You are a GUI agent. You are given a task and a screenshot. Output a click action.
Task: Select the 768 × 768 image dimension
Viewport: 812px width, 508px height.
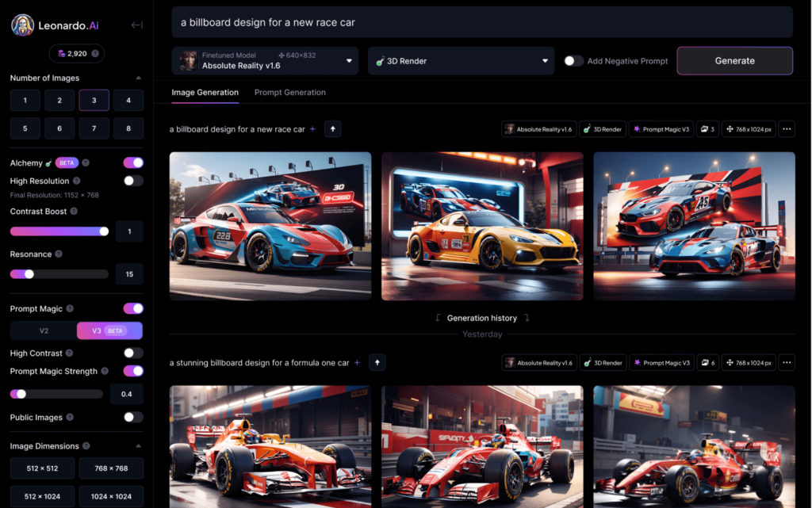(111, 468)
